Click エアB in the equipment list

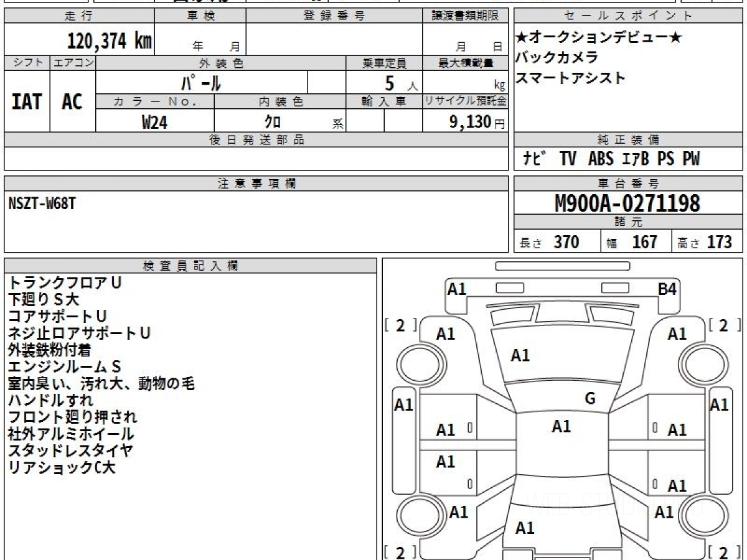coord(635,159)
